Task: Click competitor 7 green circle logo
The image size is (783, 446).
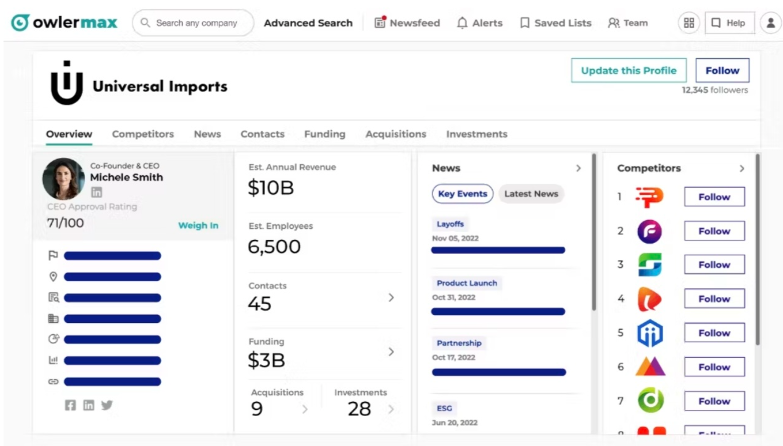Action: point(651,401)
